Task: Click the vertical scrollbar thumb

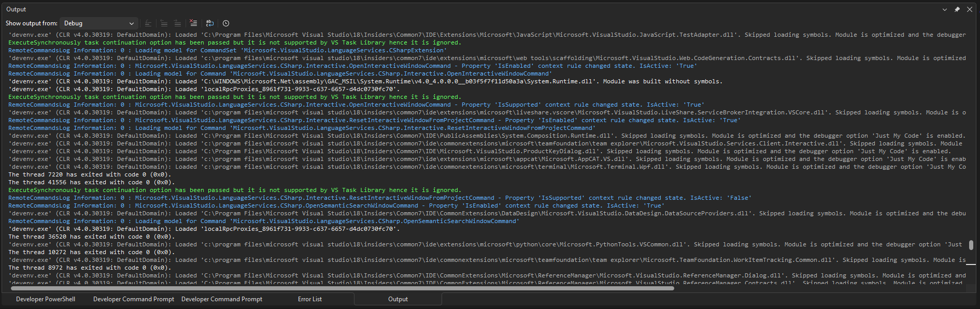Action: click(971, 245)
